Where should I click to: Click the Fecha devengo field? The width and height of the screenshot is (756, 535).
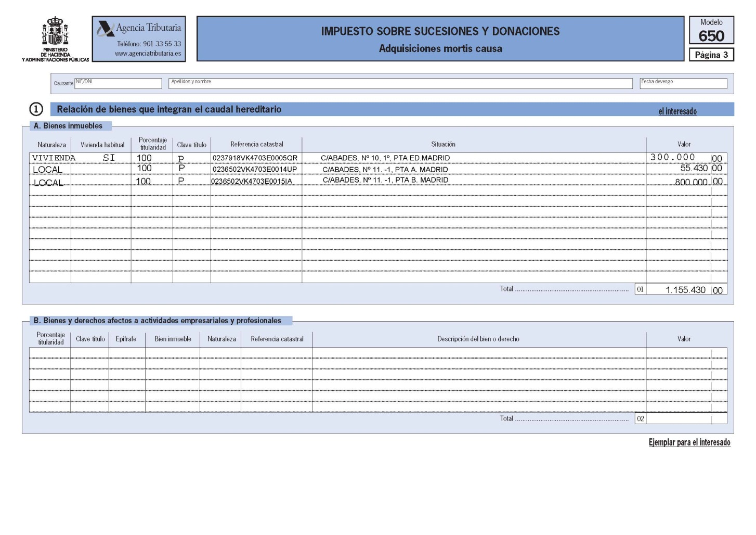pyautogui.click(x=683, y=83)
